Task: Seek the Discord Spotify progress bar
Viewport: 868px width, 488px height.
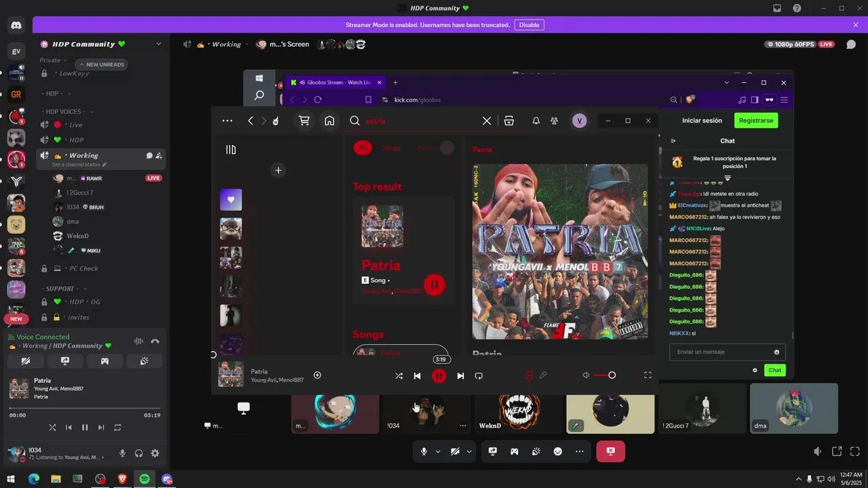Action: [x=85, y=408]
